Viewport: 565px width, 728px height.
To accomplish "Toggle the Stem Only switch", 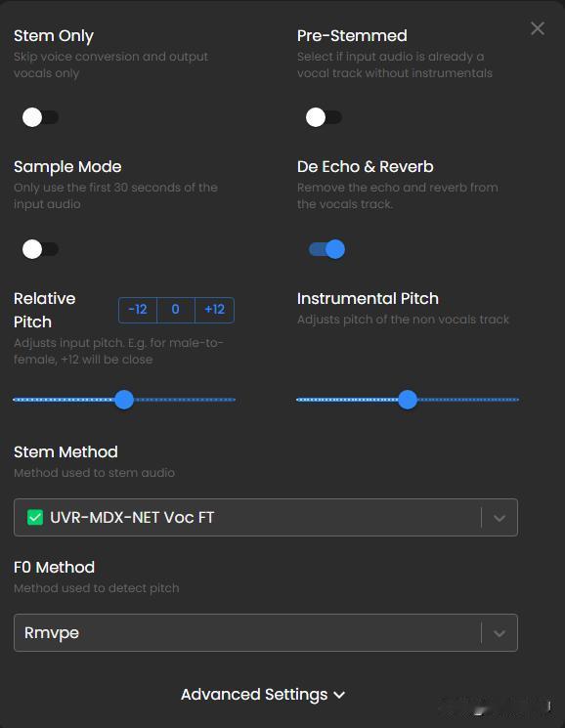I will point(40,117).
